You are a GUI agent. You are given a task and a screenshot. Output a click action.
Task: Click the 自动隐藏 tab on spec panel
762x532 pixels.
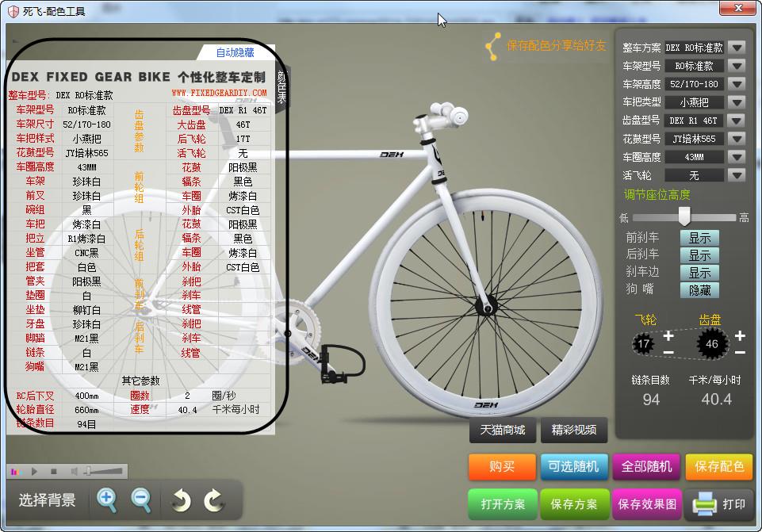235,52
